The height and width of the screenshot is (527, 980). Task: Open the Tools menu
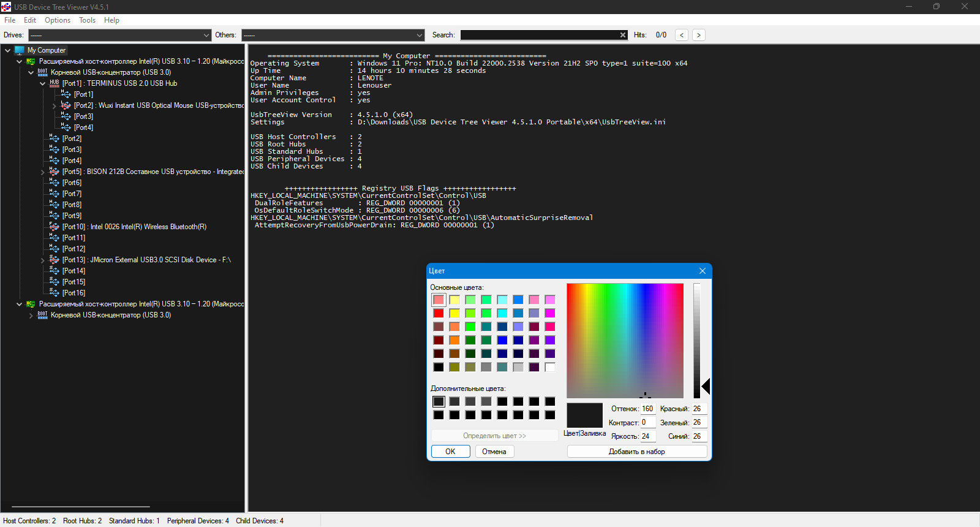(x=87, y=20)
